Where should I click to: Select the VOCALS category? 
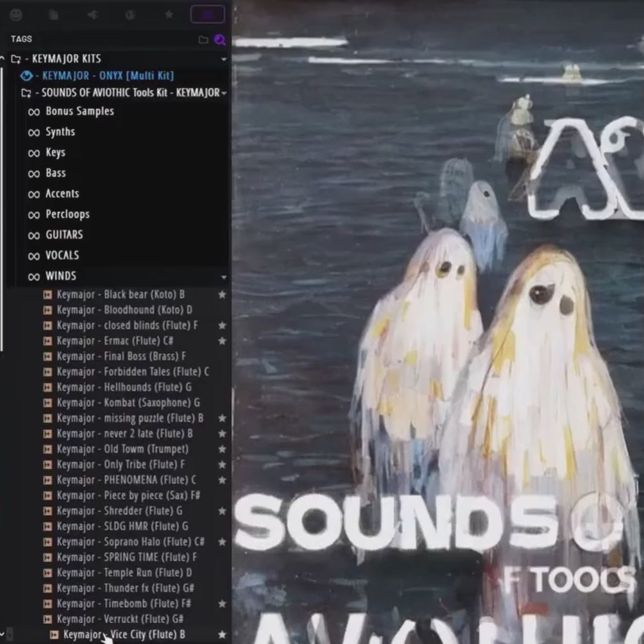(x=62, y=256)
